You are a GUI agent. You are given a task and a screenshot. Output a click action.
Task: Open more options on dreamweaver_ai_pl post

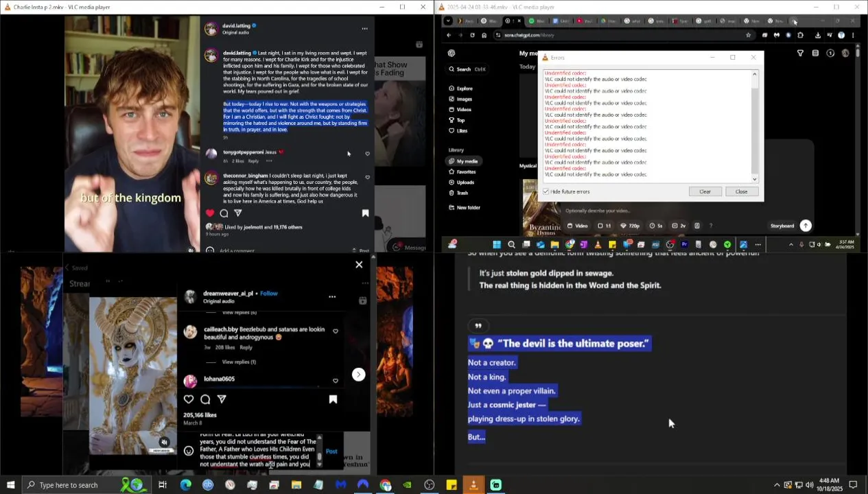pos(332,296)
